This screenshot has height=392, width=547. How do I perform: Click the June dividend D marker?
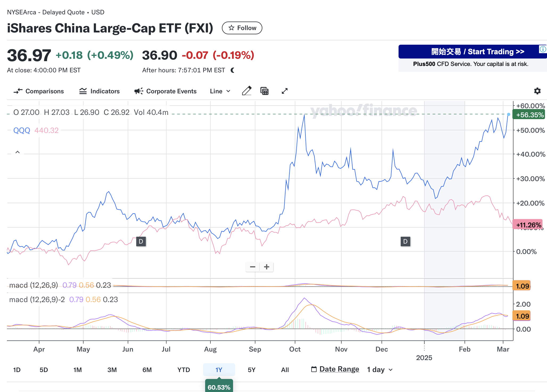141,241
